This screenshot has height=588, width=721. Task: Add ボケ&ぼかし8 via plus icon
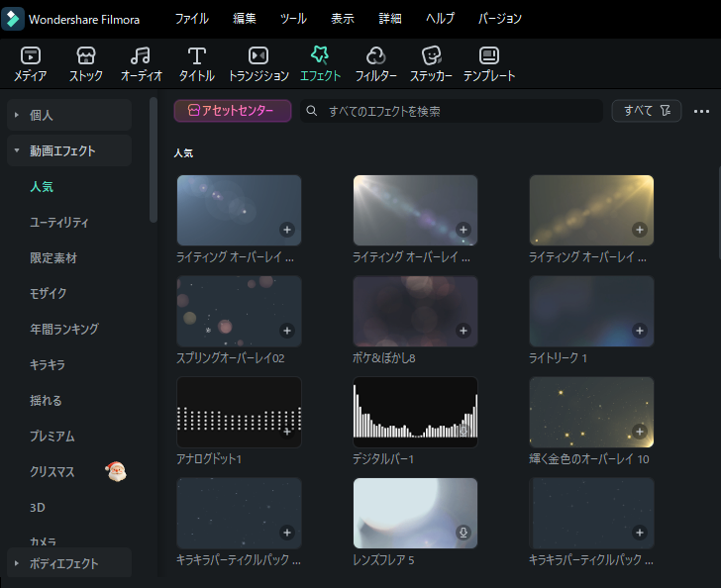463,331
